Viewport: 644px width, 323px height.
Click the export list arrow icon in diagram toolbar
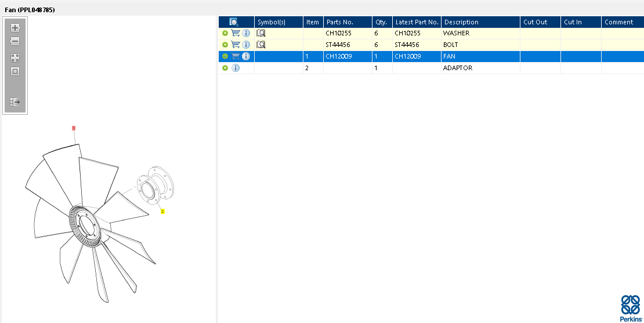pos(15,102)
